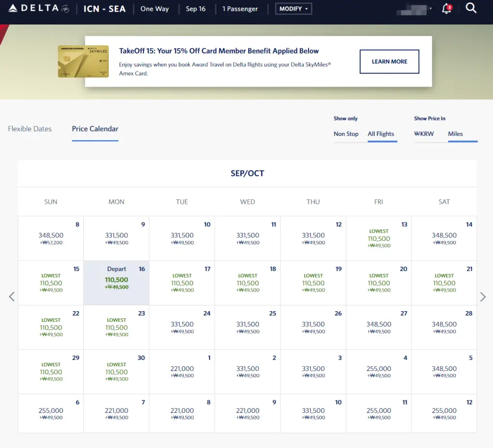This screenshot has height=448, width=493.
Task: Choose the Depart 16 date cell
Action: click(x=117, y=283)
